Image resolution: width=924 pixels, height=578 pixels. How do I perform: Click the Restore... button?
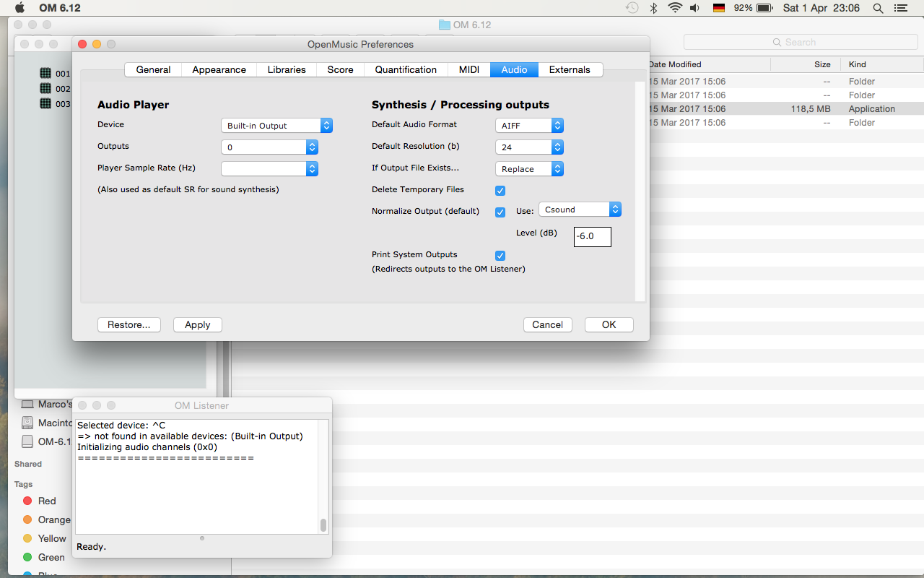click(129, 324)
